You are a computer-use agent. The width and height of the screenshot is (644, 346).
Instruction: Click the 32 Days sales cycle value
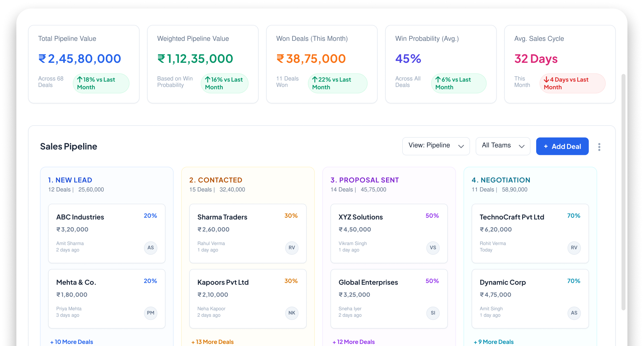536,59
